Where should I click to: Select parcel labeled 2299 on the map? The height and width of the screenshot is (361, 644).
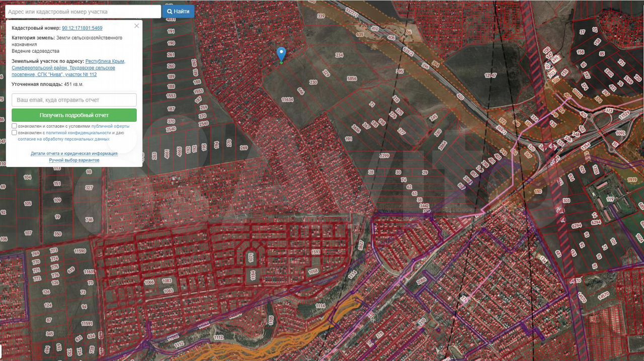(x=384, y=156)
